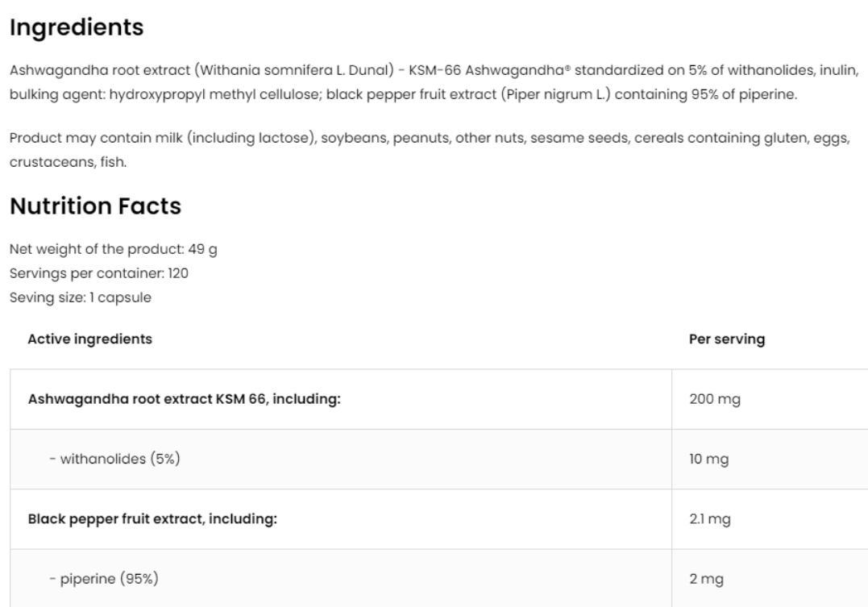Click the allergen warning starting Product may contain
Viewport: 868px width, 607px height.
[430, 150]
